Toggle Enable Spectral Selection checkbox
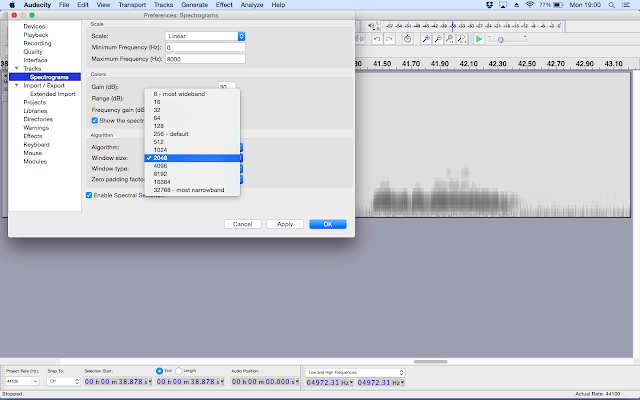This screenshot has width=640, height=400. click(x=89, y=195)
